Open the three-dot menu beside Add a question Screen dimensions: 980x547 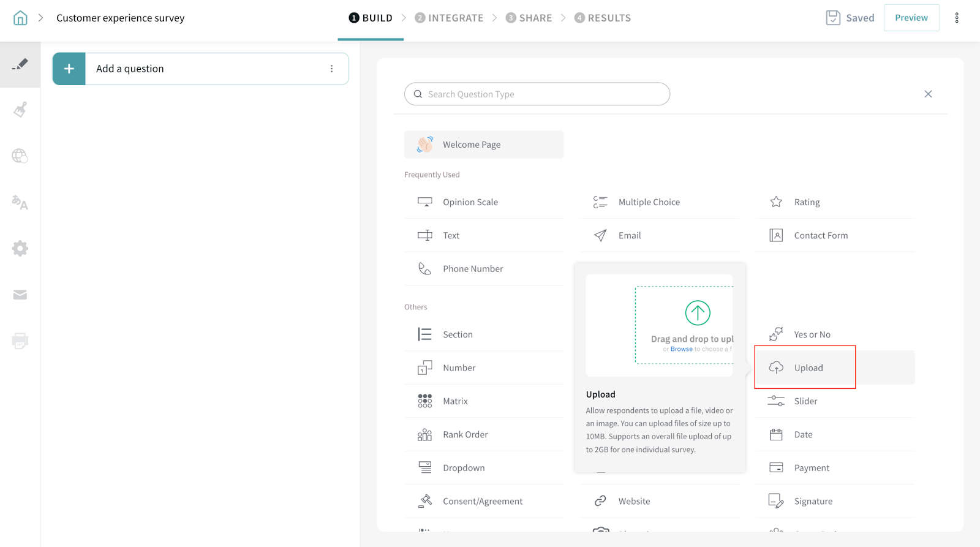pyautogui.click(x=331, y=69)
